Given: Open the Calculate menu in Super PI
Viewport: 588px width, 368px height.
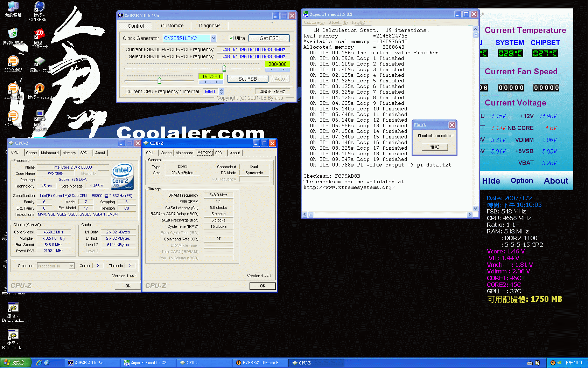Looking at the screenshot, I should tap(314, 22).
